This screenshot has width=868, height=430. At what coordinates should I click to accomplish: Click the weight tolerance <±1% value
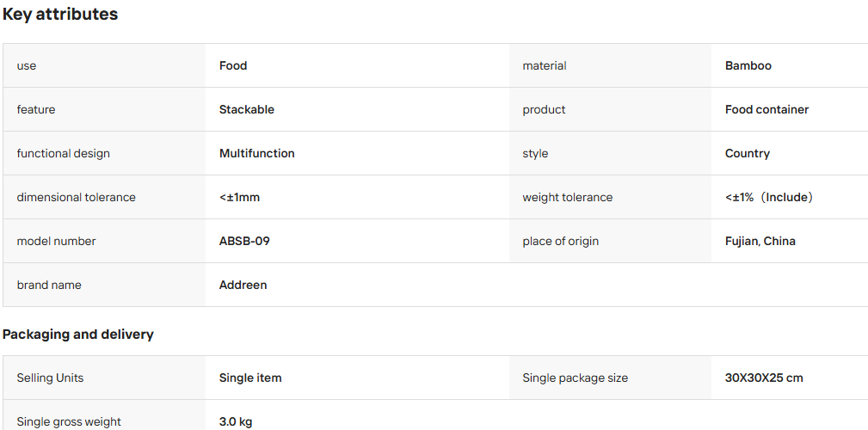(x=769, y=197)
